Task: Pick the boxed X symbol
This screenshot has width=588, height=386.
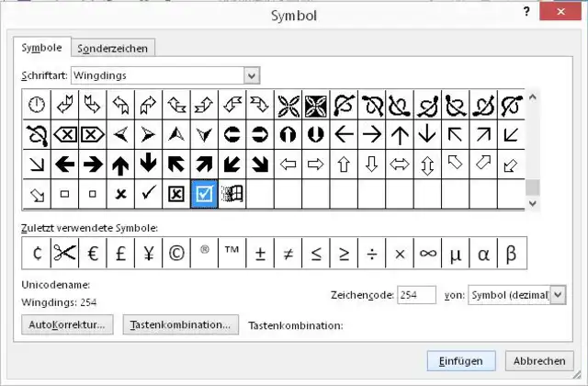Action: 176,194
